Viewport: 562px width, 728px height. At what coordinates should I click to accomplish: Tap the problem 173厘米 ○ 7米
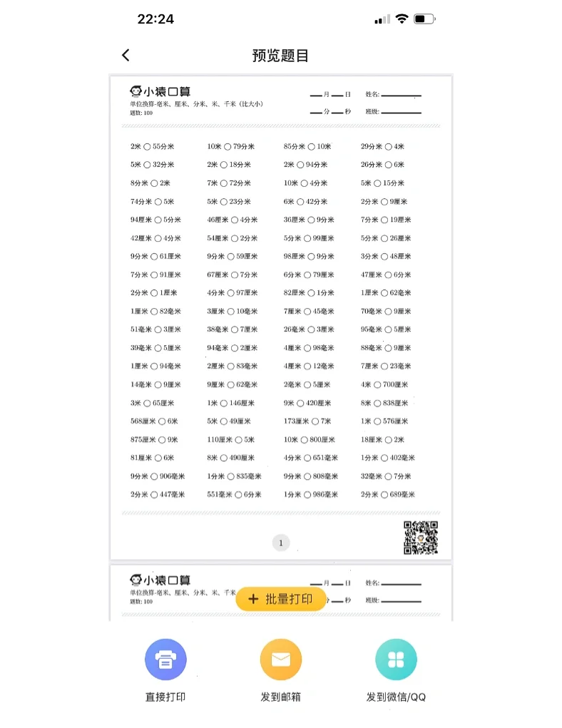pos(307,421)
